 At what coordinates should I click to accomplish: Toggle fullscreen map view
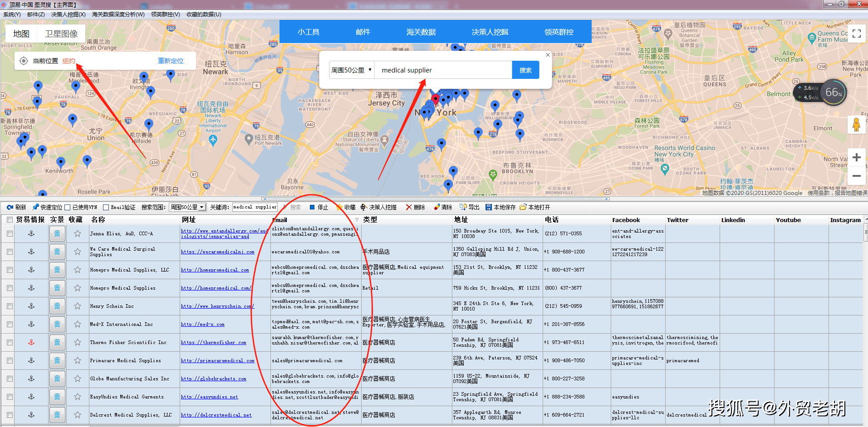tap(857, 34)
